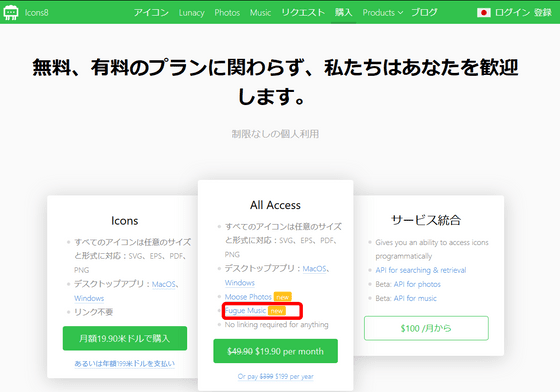Select the 購入 nav item
The width and height of the screenshot is (560, 392).
coord(344,12)
